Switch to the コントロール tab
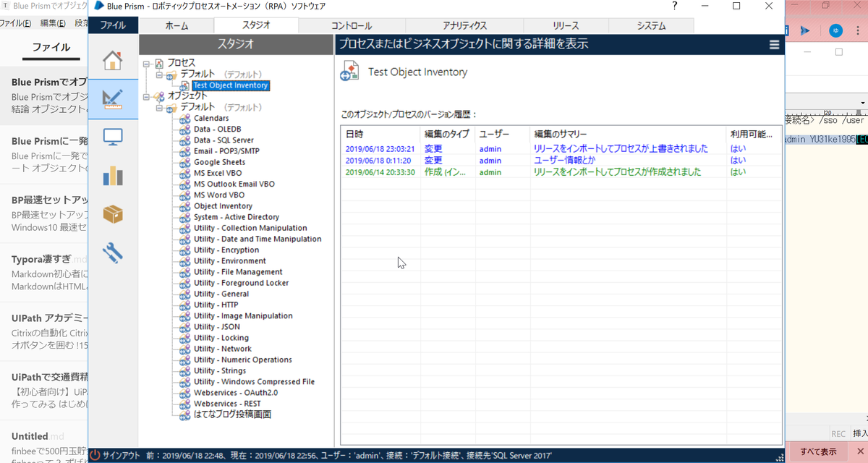This screenshot has width=868, height=463. click(x=352, y=25)
